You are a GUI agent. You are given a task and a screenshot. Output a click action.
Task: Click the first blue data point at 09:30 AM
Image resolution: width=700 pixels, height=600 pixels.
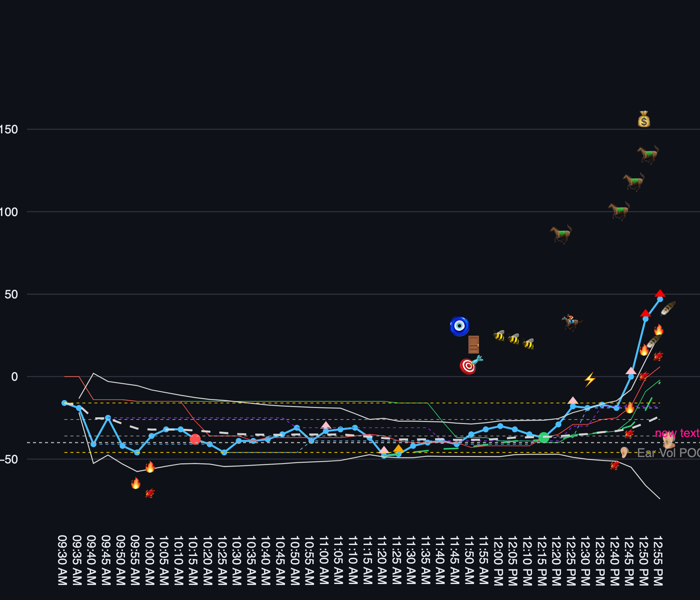point(64,403)
